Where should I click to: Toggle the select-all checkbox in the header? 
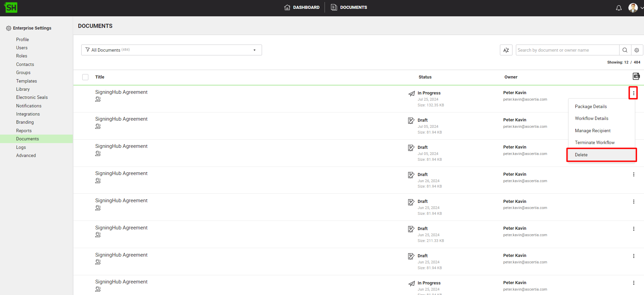tap(85, 77)
